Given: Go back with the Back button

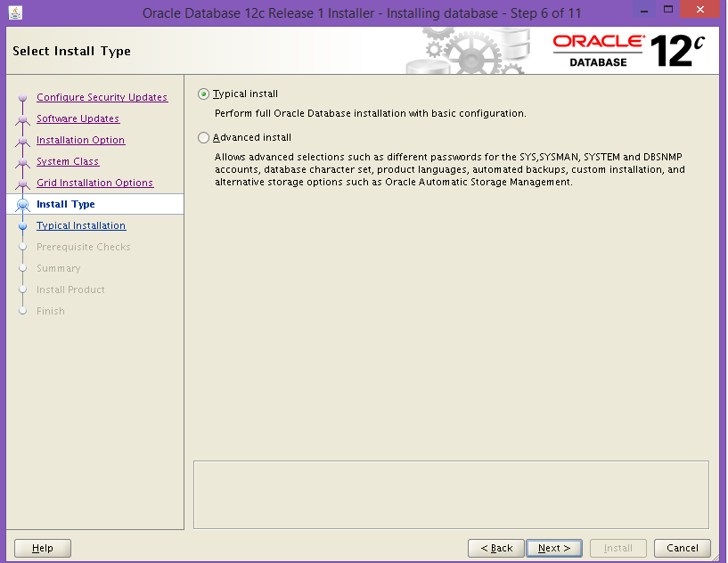Looking at the screenshot, I should (x=495, y=548).
